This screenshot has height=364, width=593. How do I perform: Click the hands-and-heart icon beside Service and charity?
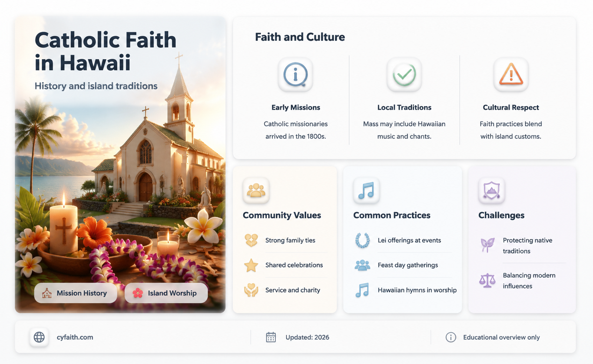pyautogui.click(x=251, y=290)
